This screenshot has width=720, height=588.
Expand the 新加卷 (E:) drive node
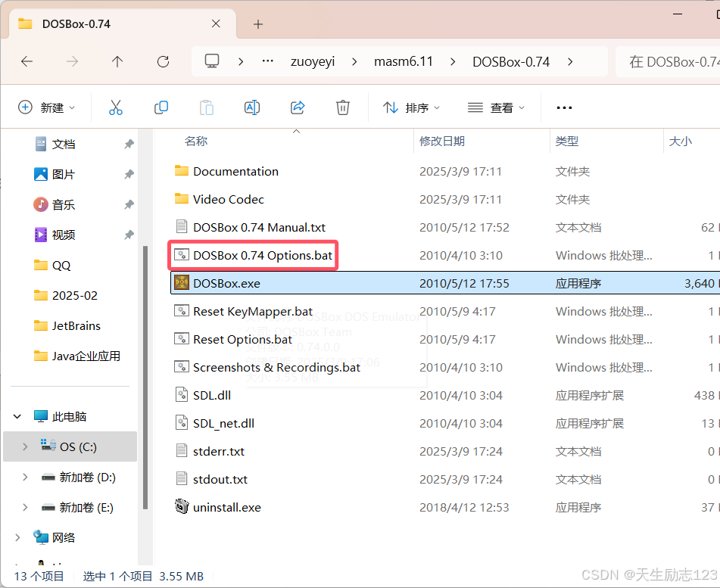click(x=25, y=507)
